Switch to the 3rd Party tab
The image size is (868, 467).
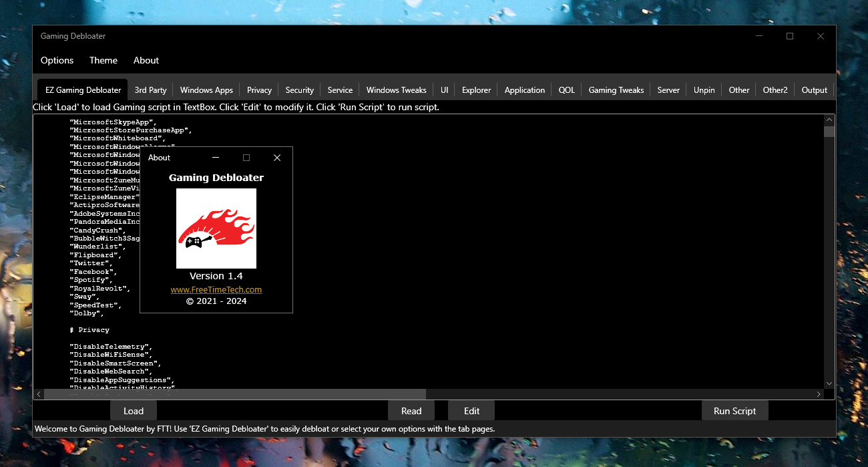[150, 90]
